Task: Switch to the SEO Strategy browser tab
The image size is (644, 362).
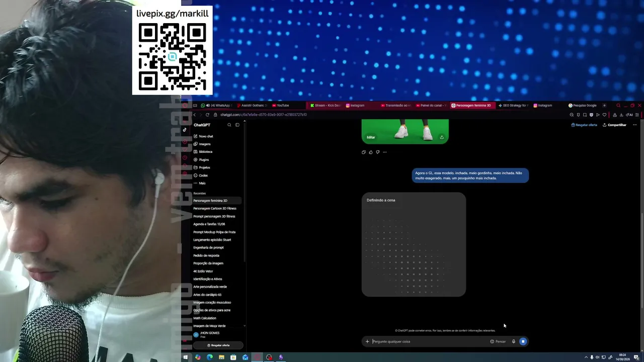Action: (x=513, y=106)
